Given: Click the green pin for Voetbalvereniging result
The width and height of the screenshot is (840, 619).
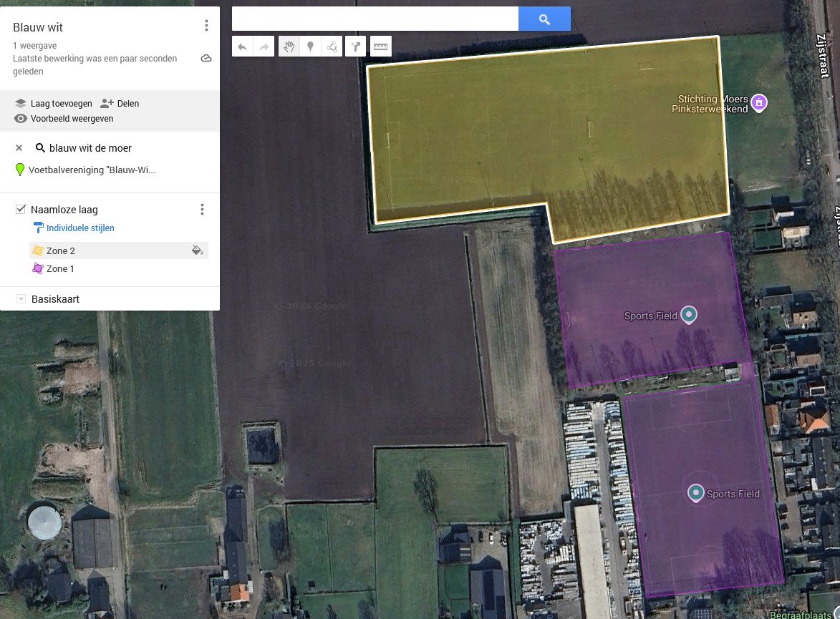Looking at the screenshot, I should pos(20,170).
